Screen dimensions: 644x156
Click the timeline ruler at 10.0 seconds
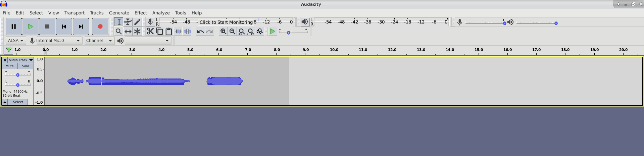(x=335, y=50)
